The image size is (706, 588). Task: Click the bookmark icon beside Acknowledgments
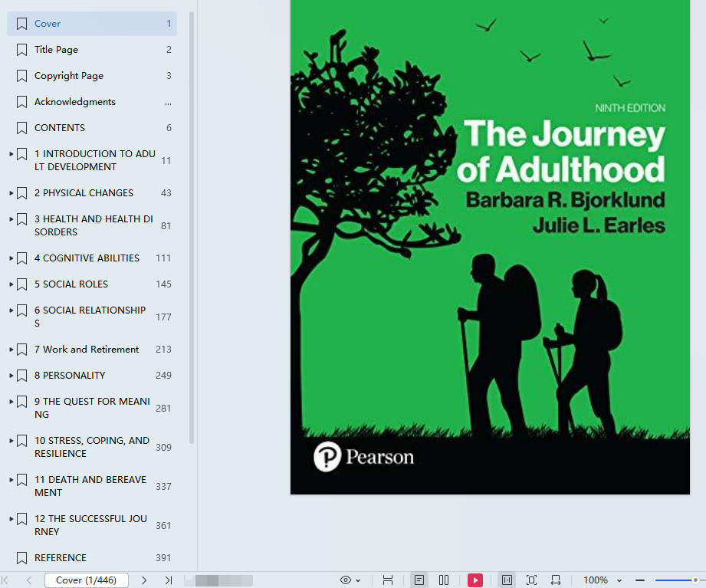click(21, 102)
